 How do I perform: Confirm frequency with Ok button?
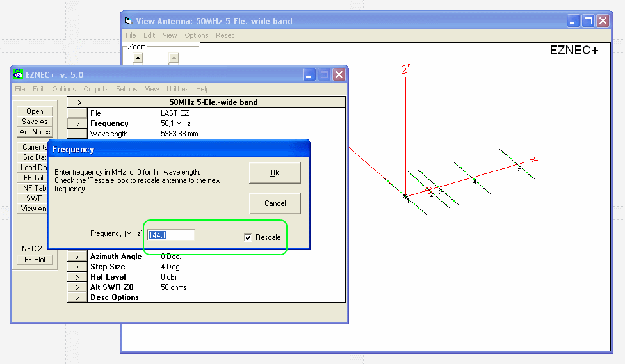point(275,173)
